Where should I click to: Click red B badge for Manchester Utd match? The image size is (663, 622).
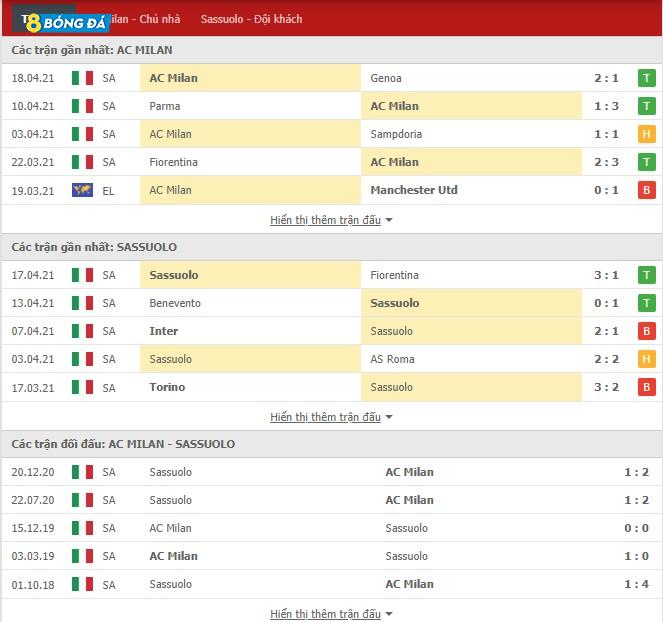647,190
